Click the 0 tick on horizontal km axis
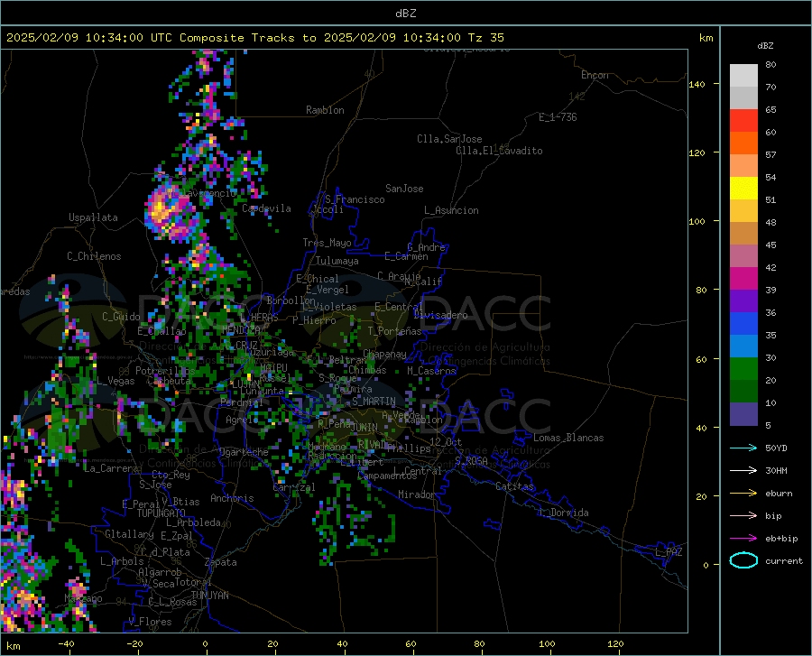 (206, 644)
